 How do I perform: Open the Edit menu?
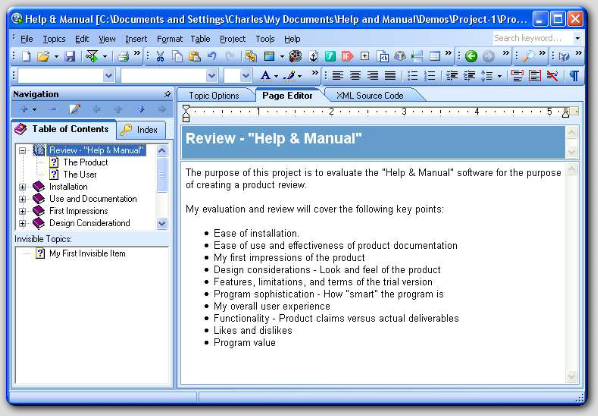[x=82, y=39]
